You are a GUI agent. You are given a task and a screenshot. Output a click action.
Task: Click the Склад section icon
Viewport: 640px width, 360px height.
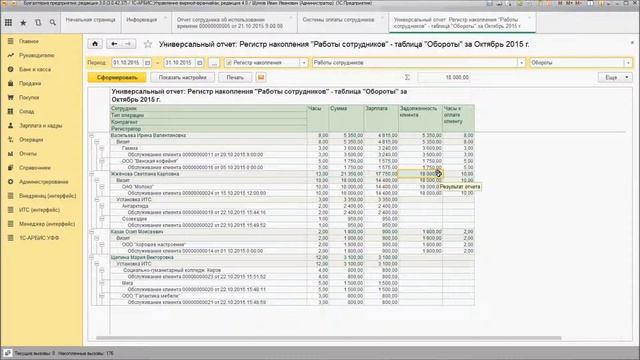click(11, 111)
